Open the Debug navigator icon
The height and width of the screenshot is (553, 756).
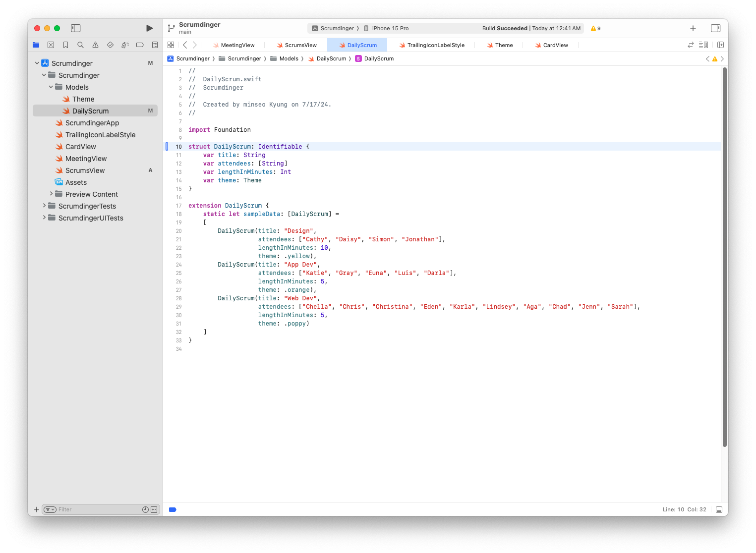tap(125, 45)
